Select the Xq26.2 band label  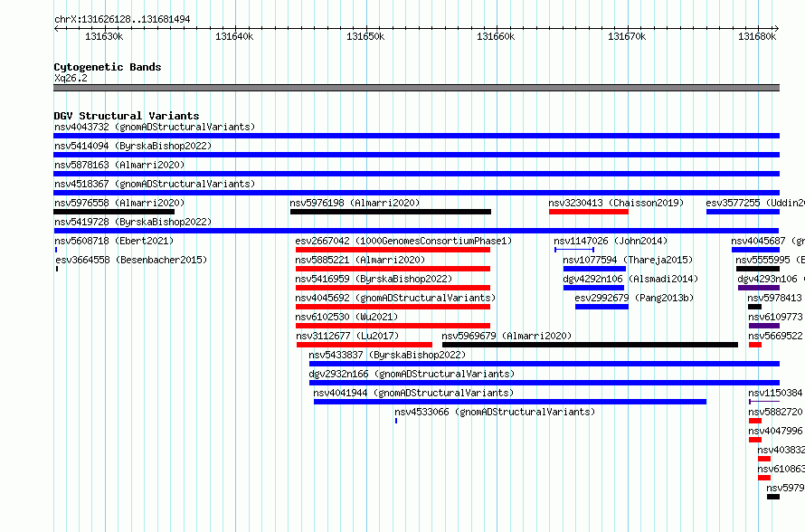click(x=71, y=78)
